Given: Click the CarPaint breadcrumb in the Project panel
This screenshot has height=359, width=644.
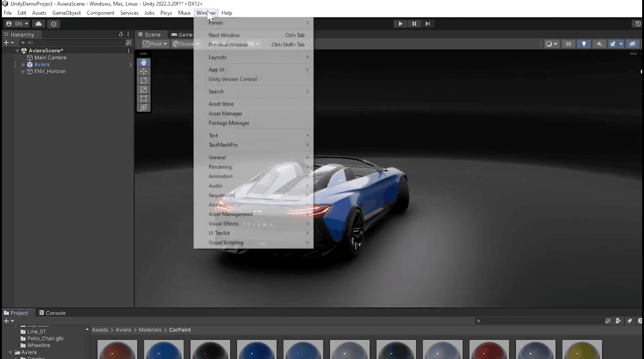Looking at the screenshot, I should pos(180,330).
